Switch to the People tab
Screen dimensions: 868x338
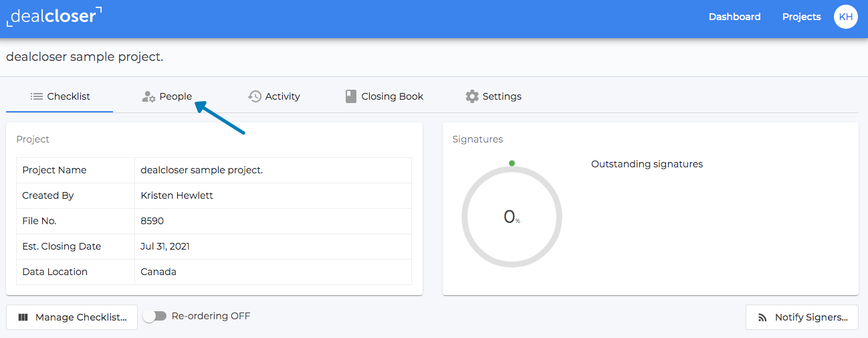(167, 96)
